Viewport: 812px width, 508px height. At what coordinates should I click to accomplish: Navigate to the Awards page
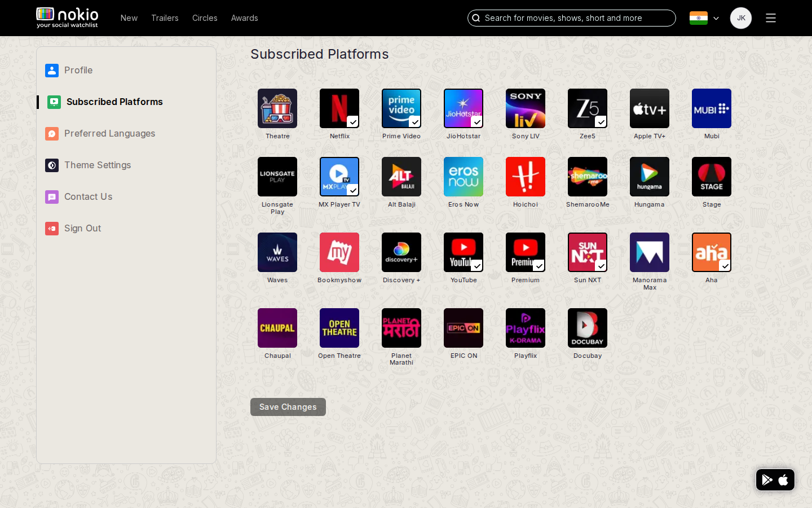[245, 18]
